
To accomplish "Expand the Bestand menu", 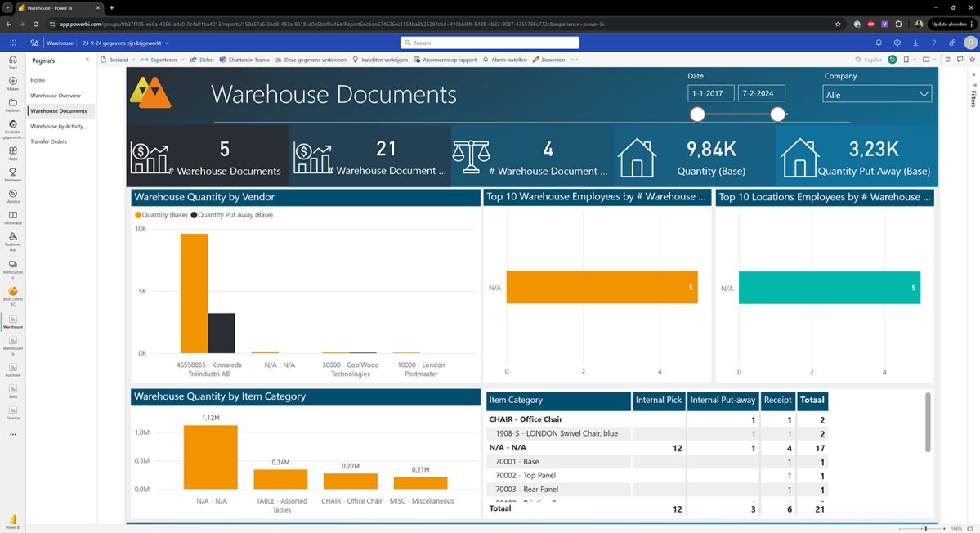I will [119, 60].
